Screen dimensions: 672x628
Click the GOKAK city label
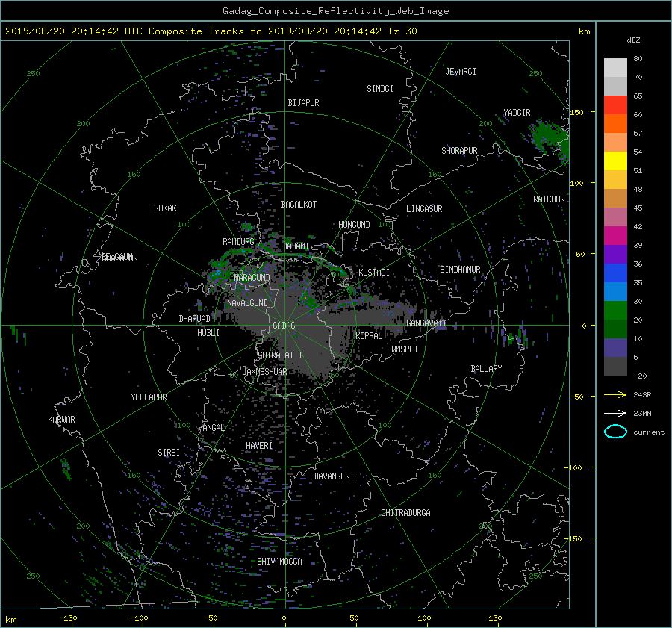(166, 208)
